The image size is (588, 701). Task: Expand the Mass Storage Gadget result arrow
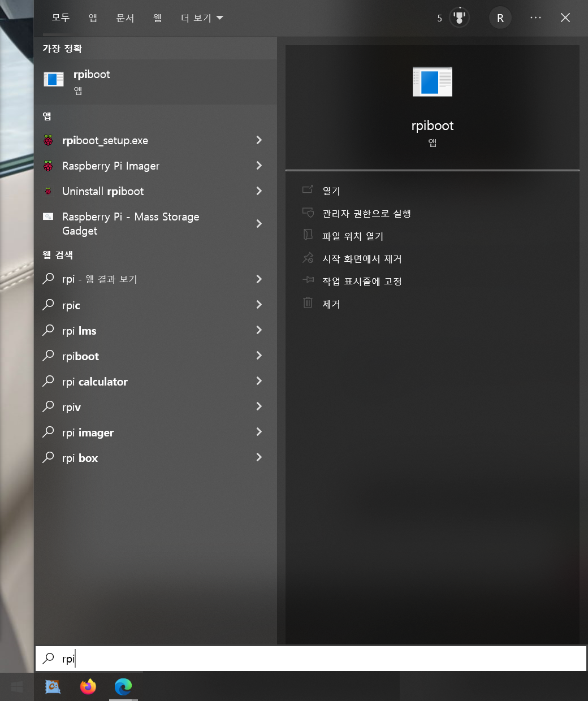tap(259, 223)
